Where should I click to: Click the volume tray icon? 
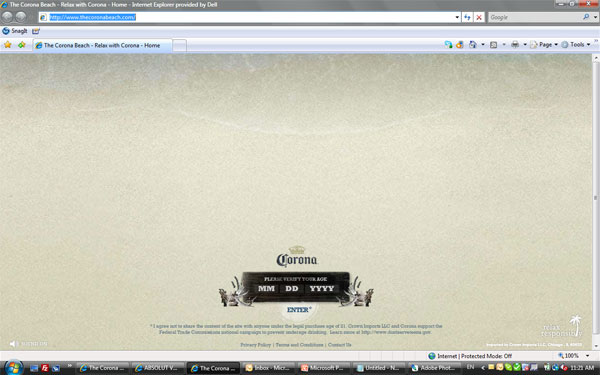(x=564, y=367)
